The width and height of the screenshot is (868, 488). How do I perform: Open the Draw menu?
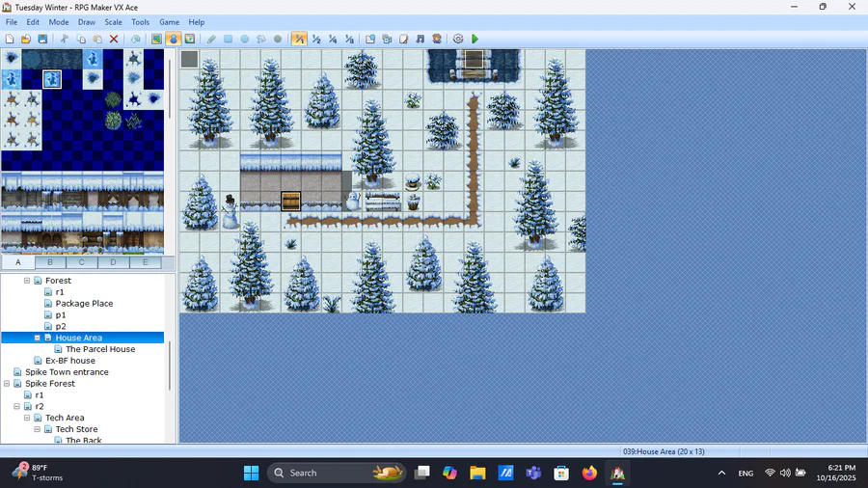pyautogui.click(x=87, y=22)
